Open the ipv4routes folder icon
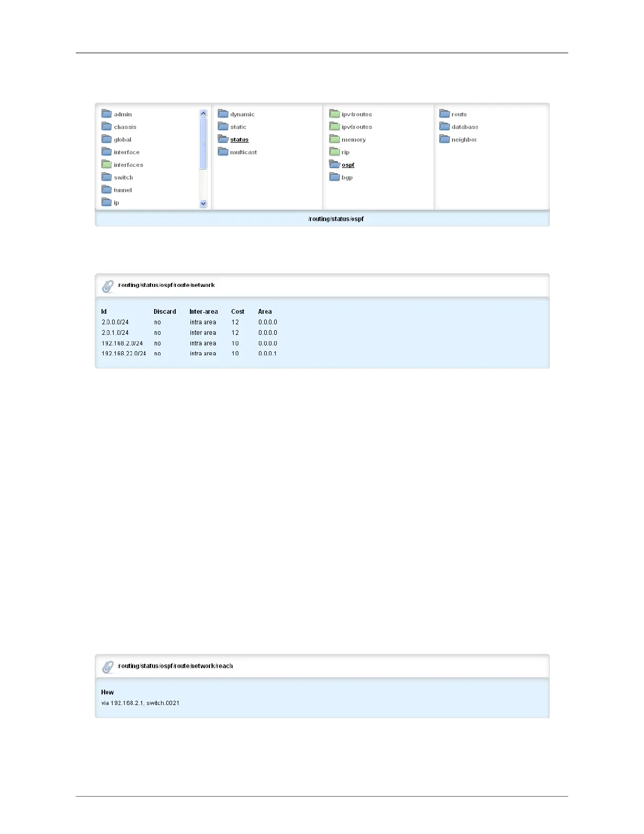Screen dimensions: 644x834 335,114
